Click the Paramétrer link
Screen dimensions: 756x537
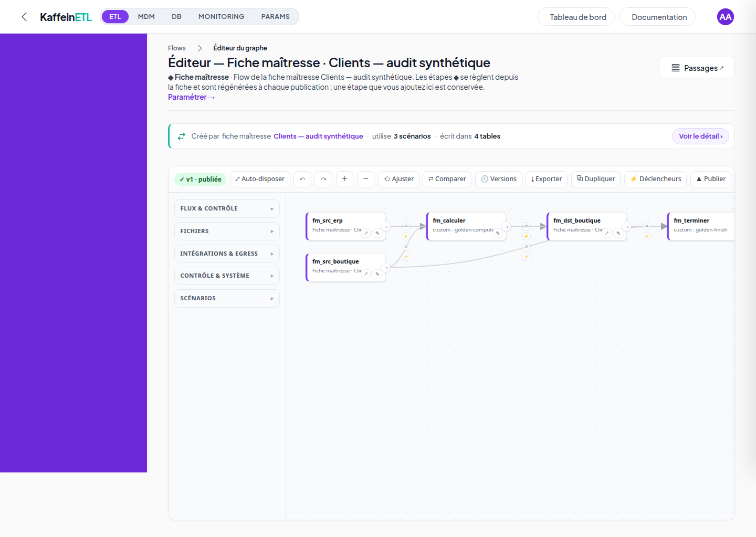point(192,97)
